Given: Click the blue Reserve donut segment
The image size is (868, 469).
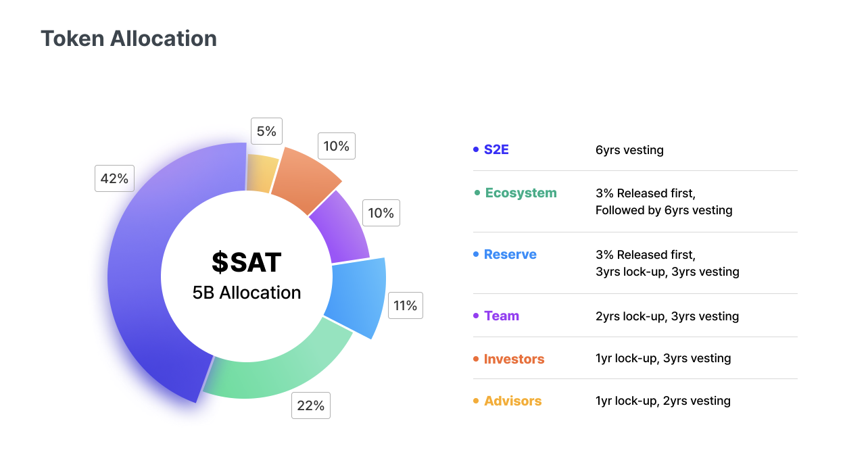Looking at the screenshot, I should coord(358,297).
